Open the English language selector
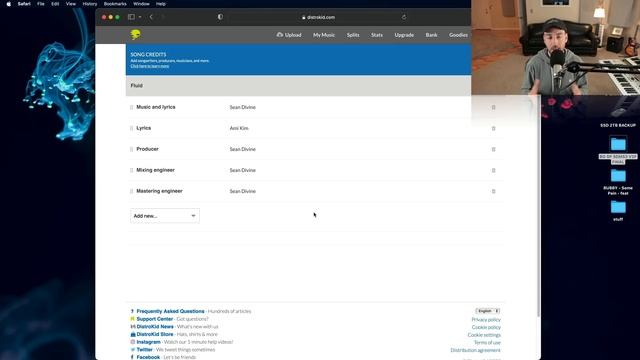This screenshot has height=360, width=640. [x=488, y=311]
